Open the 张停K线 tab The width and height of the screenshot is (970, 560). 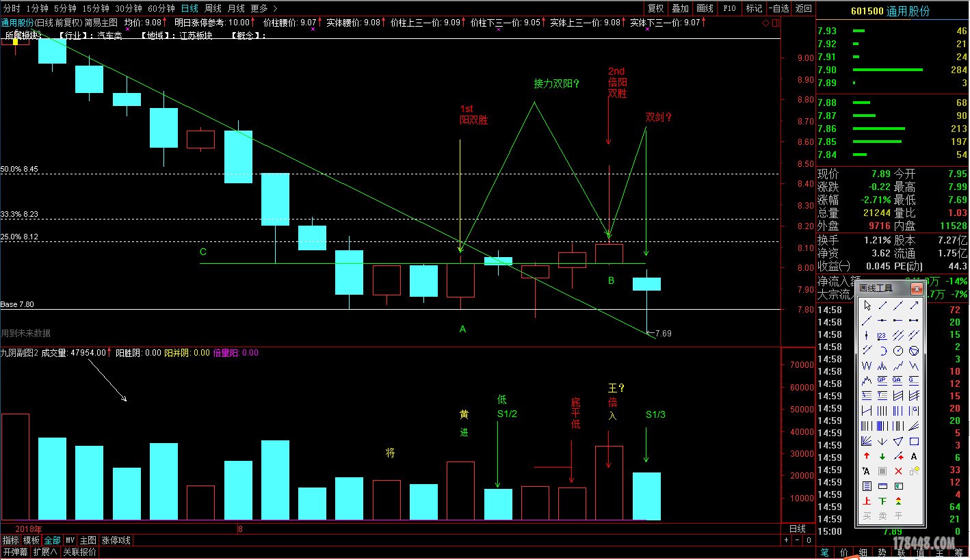[x=116, y=540]
